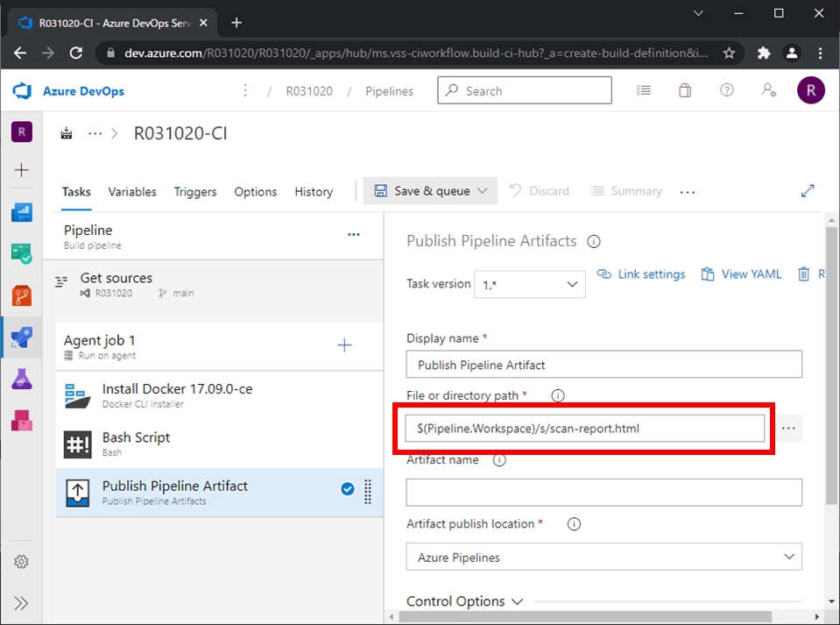840x625 pixels.
Task: Click the Display name input field
Action: click(x=604, y=365)
